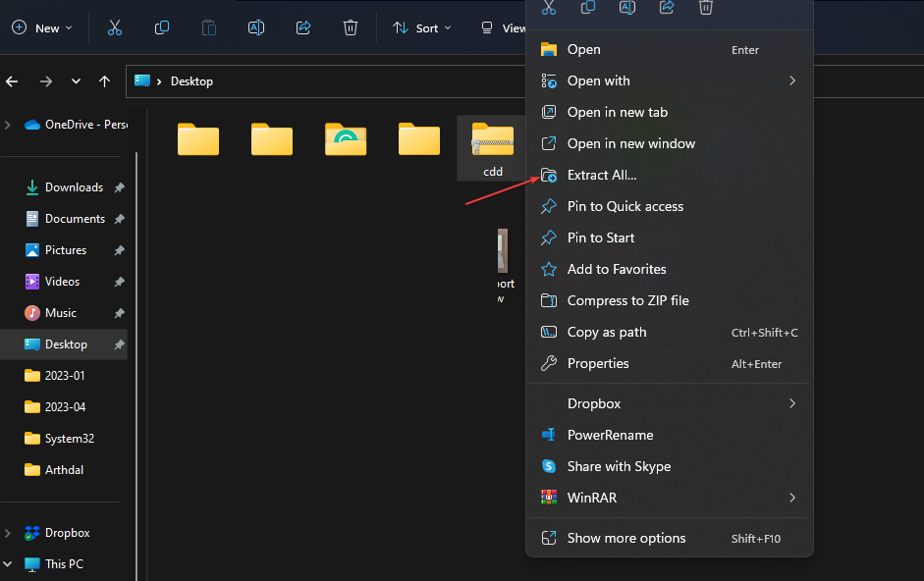The width and height of the screenshot is (924, 581).
Task: Click the Up directory arrow button
Action: (x=105, y=81)
